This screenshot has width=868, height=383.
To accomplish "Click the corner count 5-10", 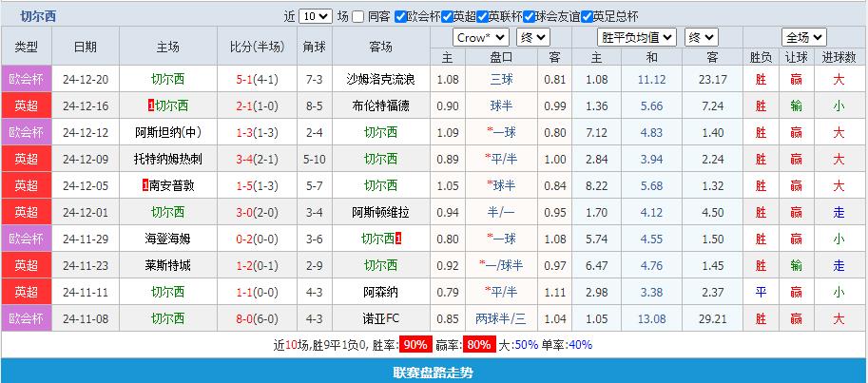I will click(315, 160).
